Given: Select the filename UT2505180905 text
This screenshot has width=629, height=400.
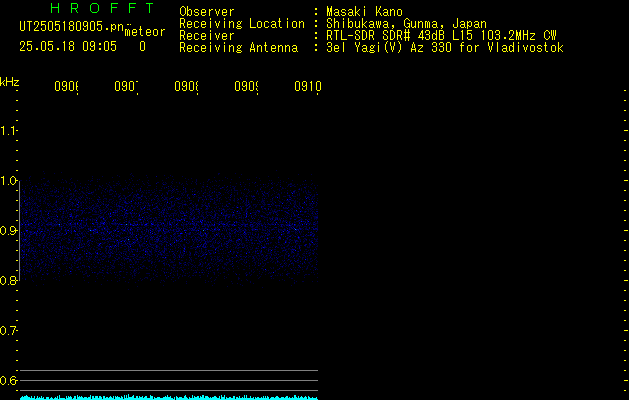Looking at the screenshot, I should click(71, 27).
